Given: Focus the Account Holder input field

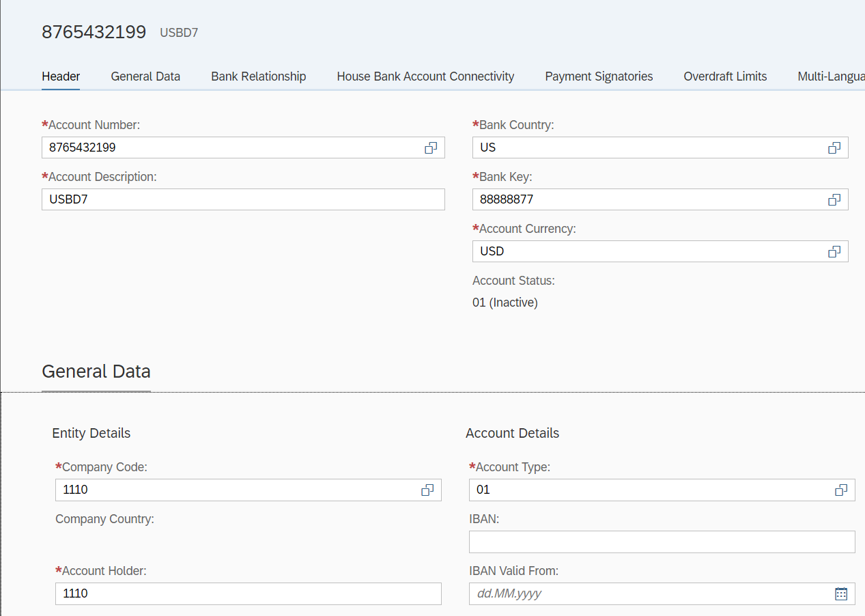Looking at the screenshot, I should pyautogui.click(x=247, y=593).
